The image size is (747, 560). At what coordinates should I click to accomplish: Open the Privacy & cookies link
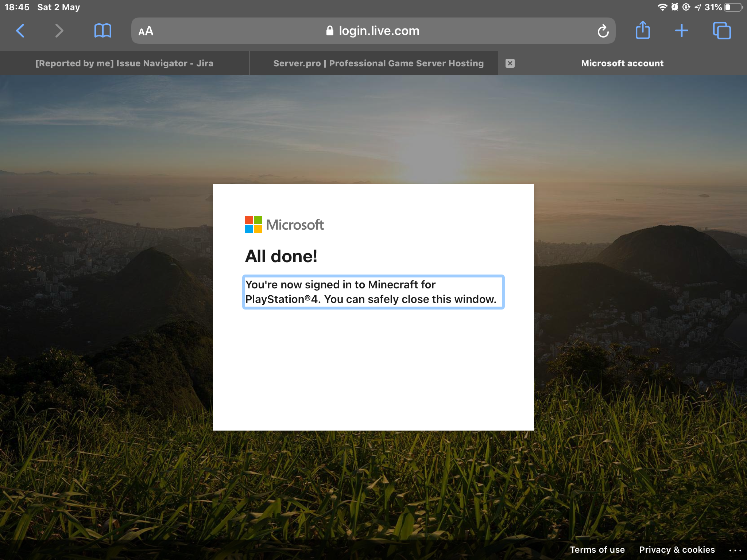677,549
